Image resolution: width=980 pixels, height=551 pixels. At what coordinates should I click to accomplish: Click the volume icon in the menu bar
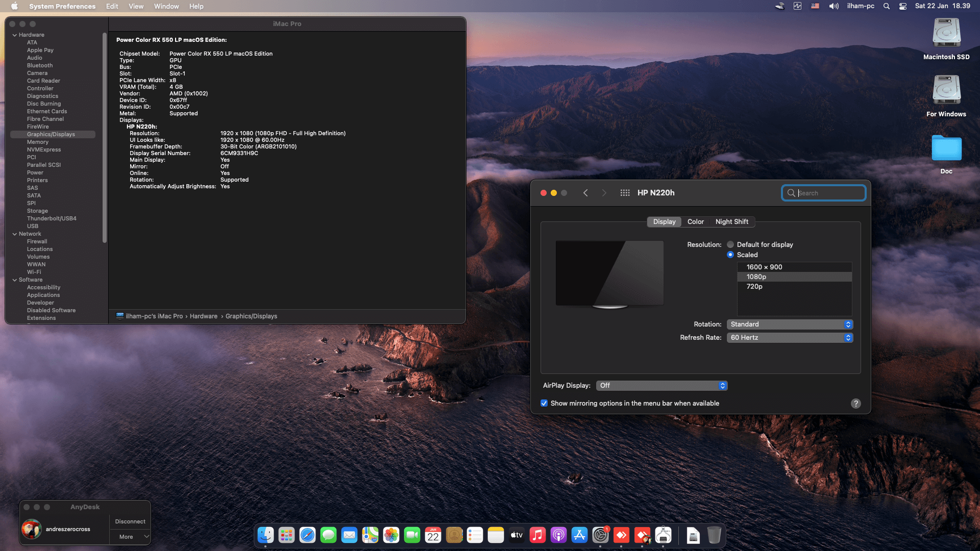click(834, 6)
